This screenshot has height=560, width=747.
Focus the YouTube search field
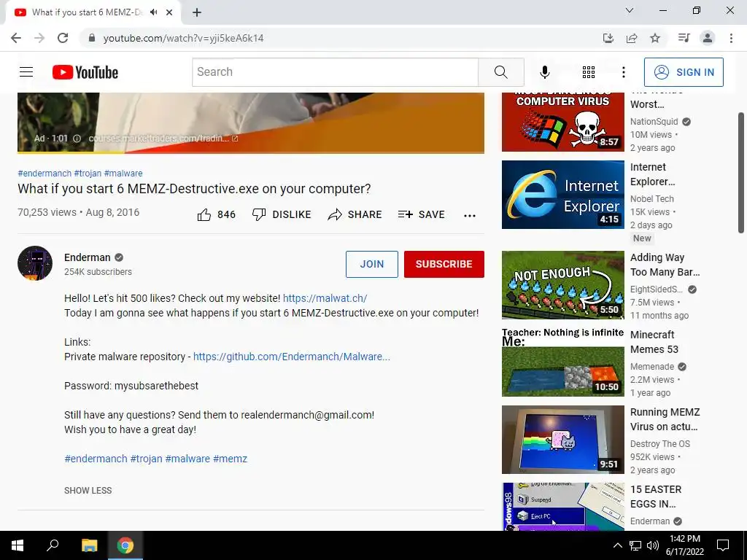(336, 72)
